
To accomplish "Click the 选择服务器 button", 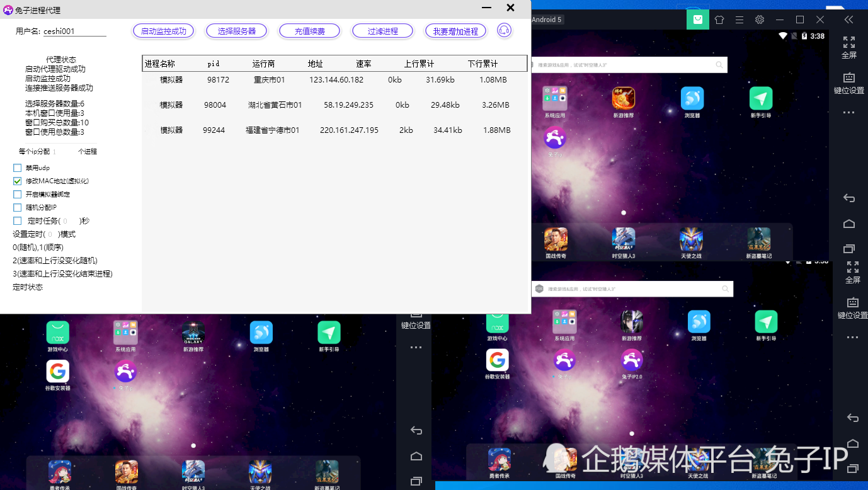I will pyautogui.click(x=236, y=31).
